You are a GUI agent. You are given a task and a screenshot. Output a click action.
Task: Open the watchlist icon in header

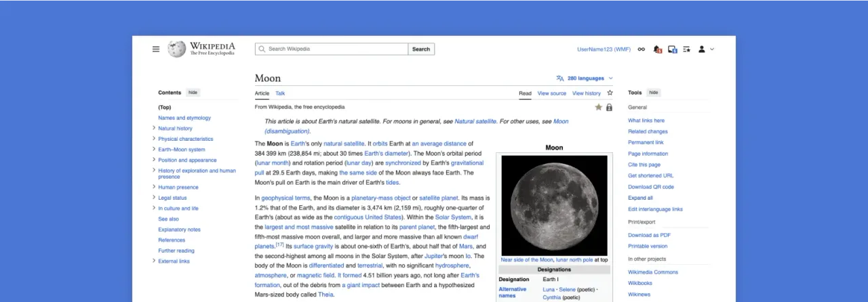pos(687,49)
